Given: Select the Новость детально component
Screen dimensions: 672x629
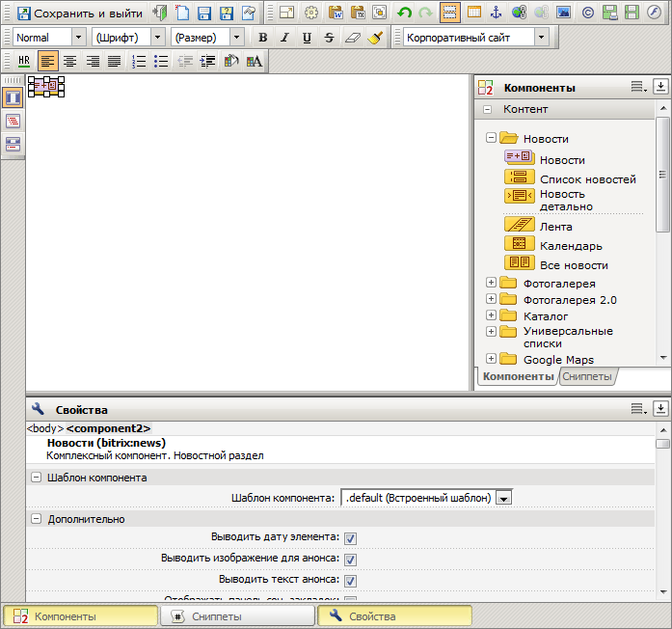Looking at the screenshot, I should tap(550, 200).
